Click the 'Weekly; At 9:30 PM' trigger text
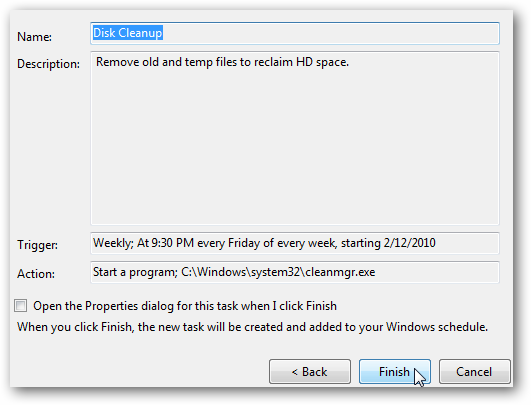This screenshot has height=405, width=531. coord(143,243)
